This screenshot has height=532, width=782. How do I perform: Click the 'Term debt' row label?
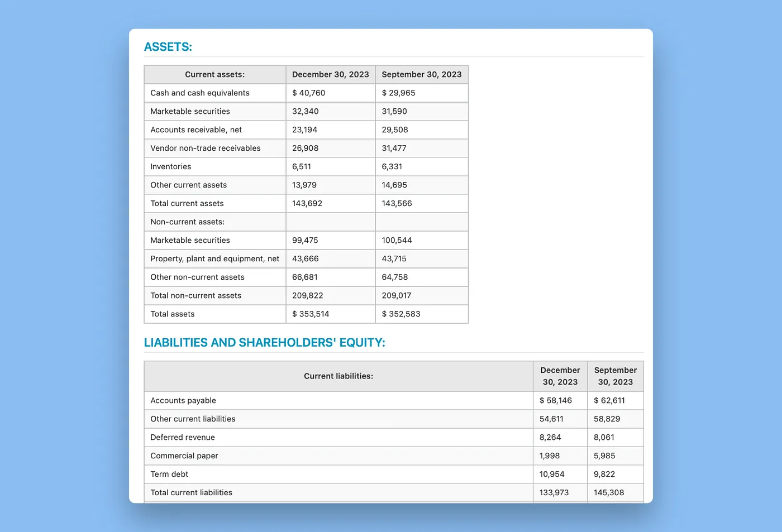(x=169, y=475)
